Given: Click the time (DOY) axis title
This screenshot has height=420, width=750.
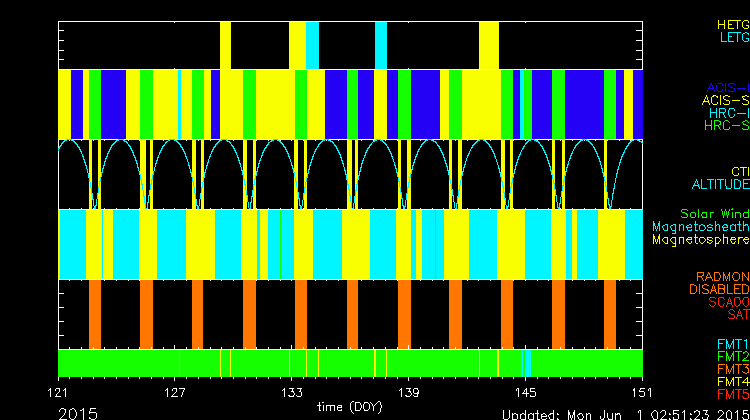Looking at the screenshot, I should (350, 406).
